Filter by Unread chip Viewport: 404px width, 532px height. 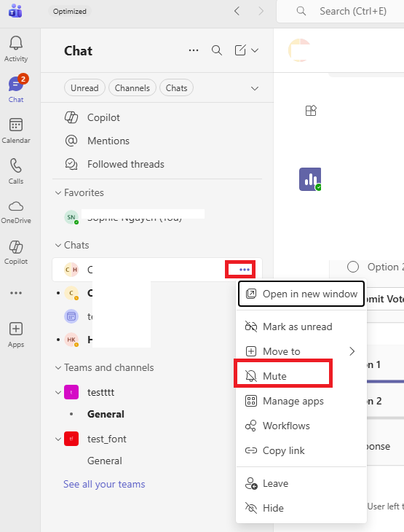84,88
